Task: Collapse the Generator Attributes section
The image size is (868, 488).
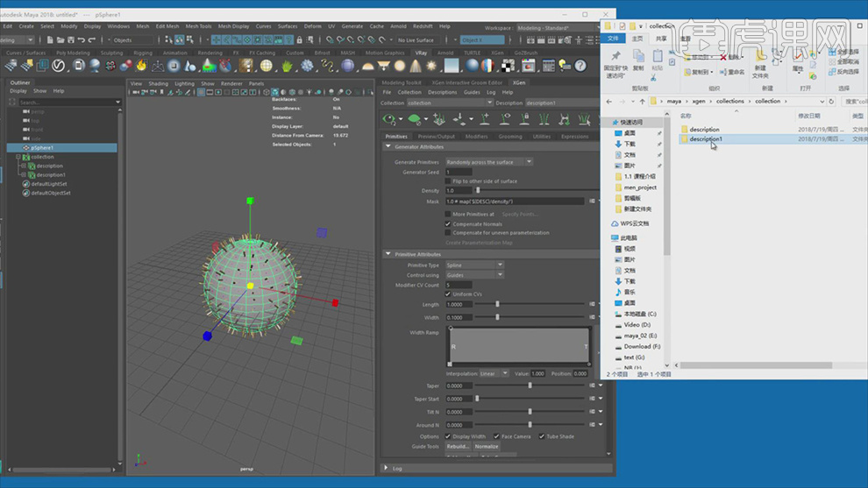Action: [x=388, y=147]
